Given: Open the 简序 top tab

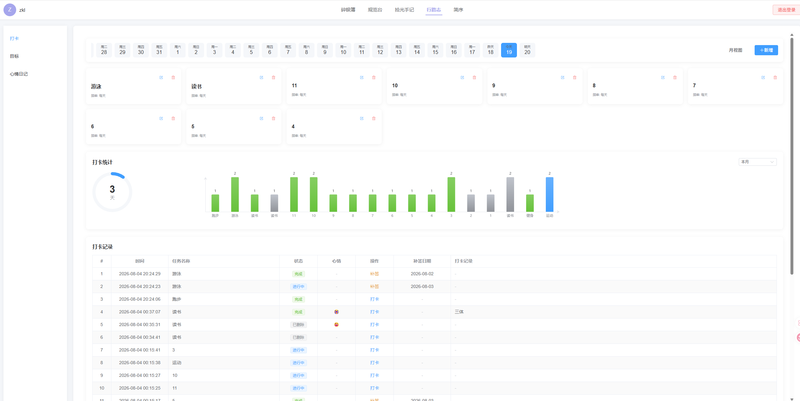Looking at the screenshot, I should (x=458, y=10).
